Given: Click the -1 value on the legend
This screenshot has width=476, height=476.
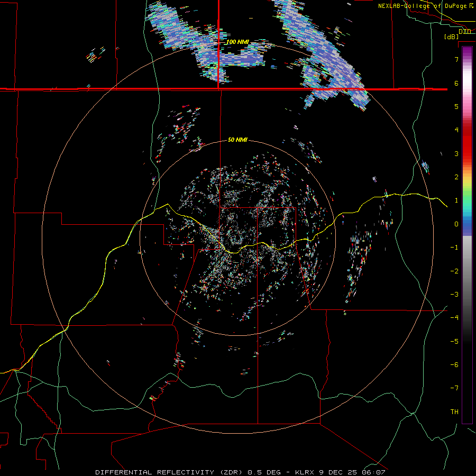Looking at the screenshot, I should coord(454,248).
